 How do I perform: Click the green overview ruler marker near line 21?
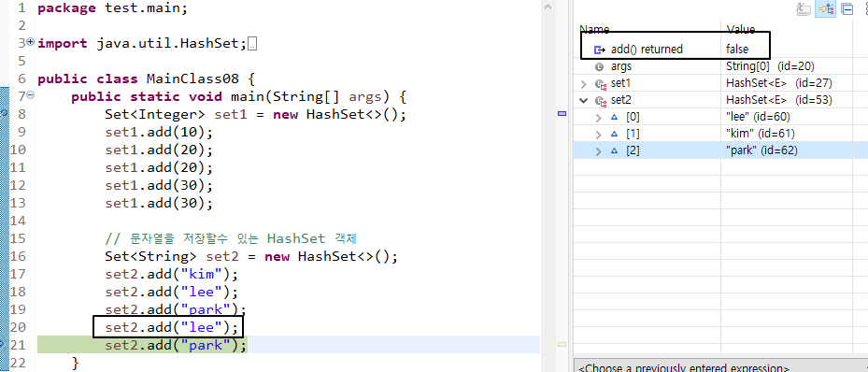click(562, 344)
